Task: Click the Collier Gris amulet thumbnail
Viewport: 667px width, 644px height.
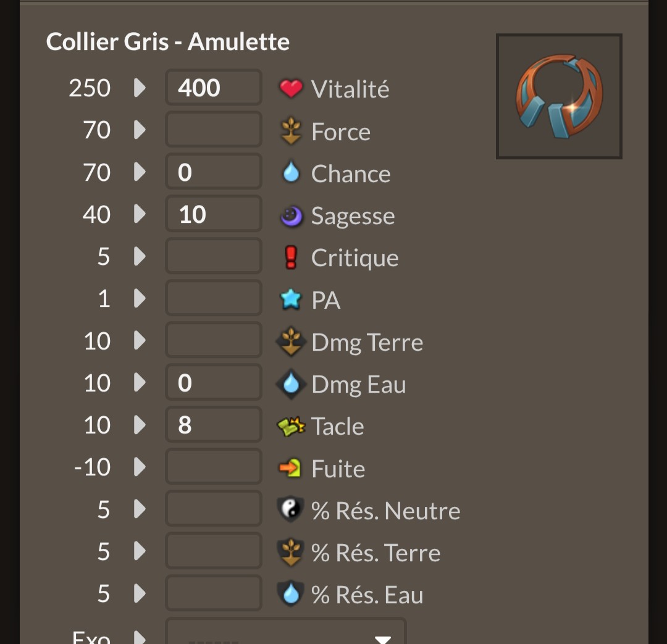Action: pyautogui.click(x=559, y=96)
